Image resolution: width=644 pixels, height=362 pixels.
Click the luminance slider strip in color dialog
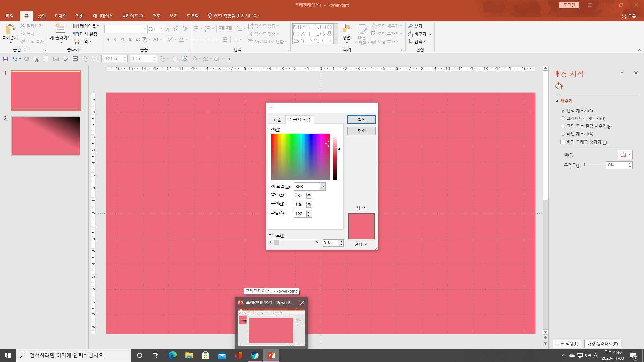coord(335,158)
